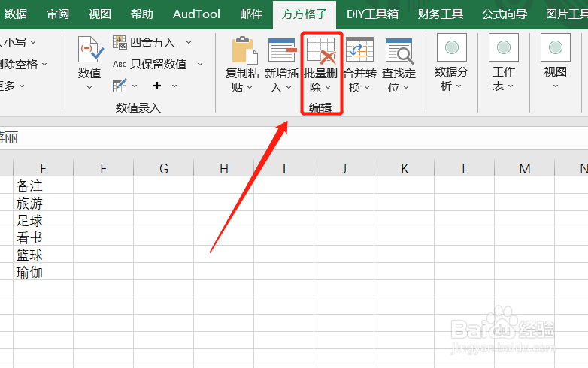Open the 工作表 icon

(504, 47)
